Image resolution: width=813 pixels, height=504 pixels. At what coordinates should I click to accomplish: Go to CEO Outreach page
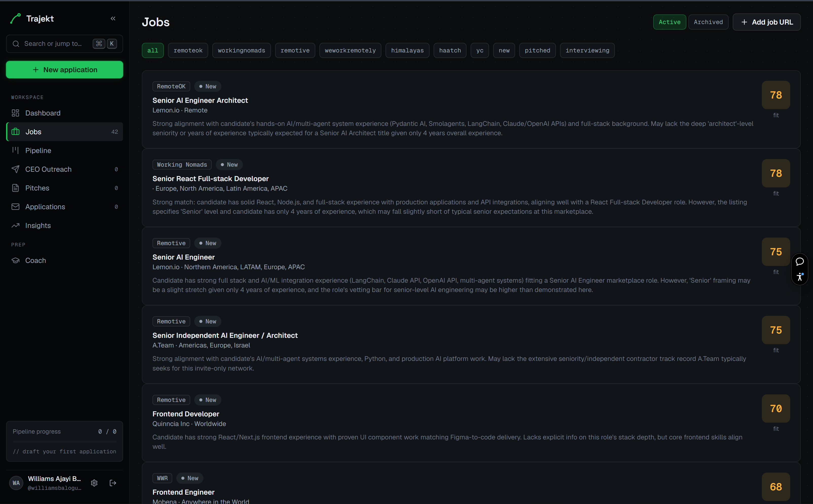[65, 169]
